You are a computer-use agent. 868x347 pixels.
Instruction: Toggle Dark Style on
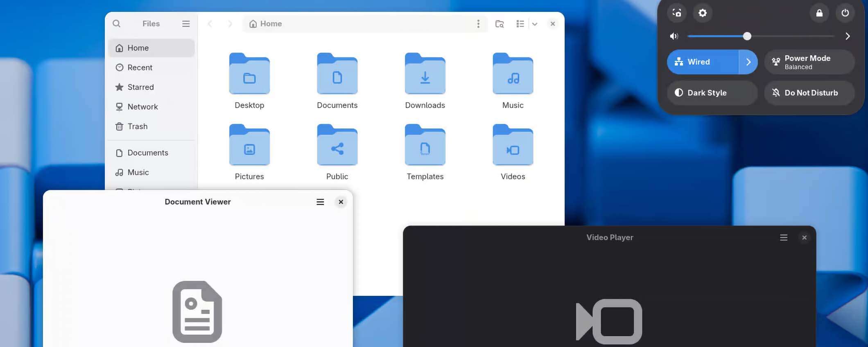[712, 93]
